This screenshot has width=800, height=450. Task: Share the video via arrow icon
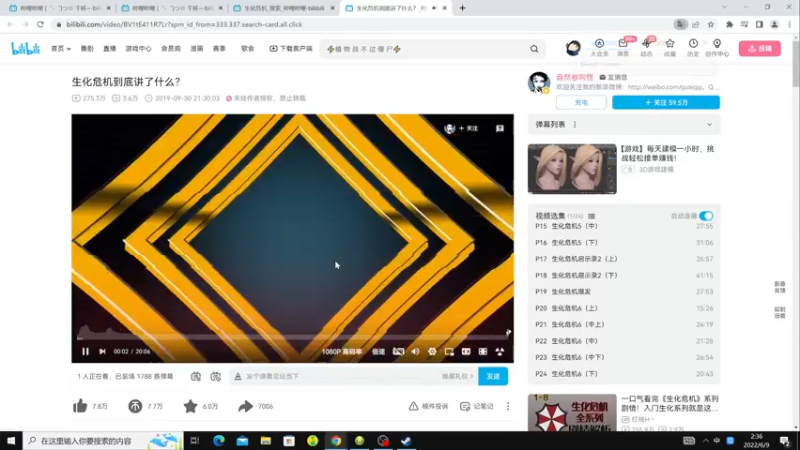click(x=245, y=406)
